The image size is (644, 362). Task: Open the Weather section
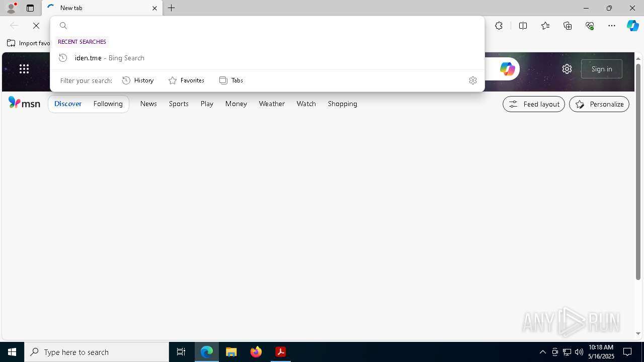(272, 104)
